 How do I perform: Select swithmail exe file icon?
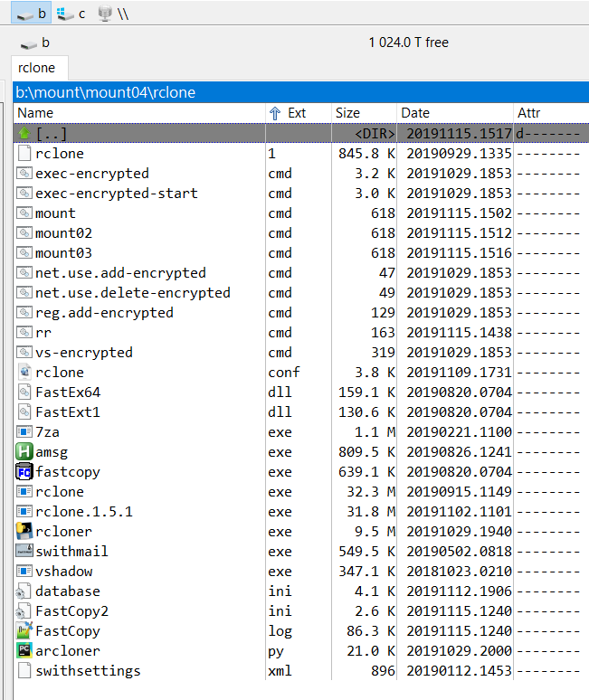(24, 552)
